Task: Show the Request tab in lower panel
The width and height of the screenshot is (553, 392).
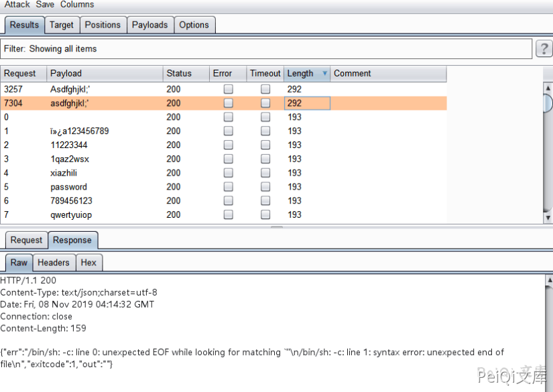Action: click(x=26, y=240)
